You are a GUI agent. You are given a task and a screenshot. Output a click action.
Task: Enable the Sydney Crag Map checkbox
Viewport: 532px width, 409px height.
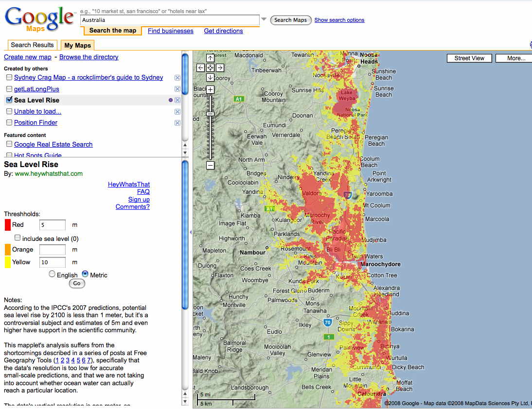click(x=9, y=78)
